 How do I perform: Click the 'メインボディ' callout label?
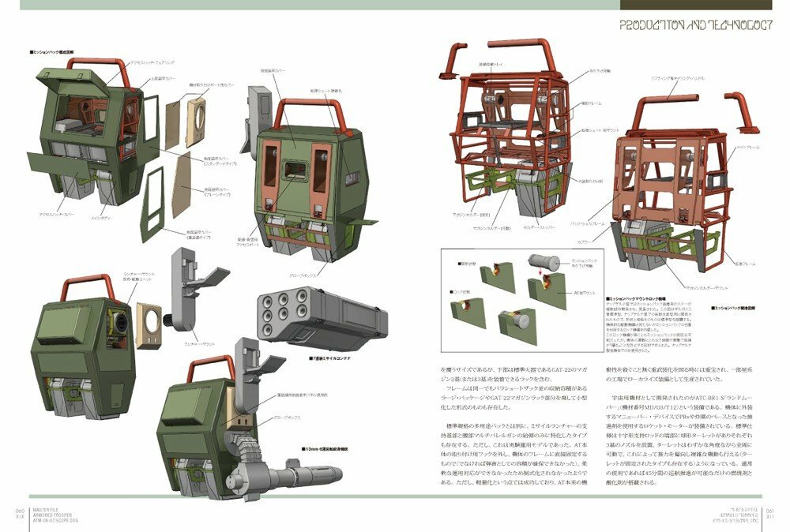click(x=101, y=218)
